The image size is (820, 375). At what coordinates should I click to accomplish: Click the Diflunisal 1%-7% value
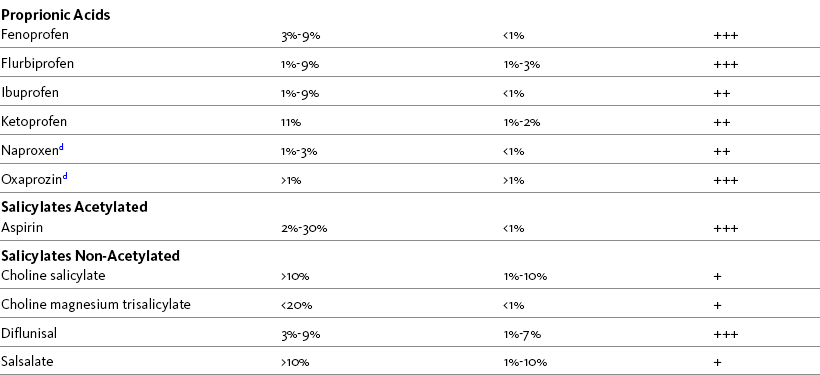tap(522, 335)
